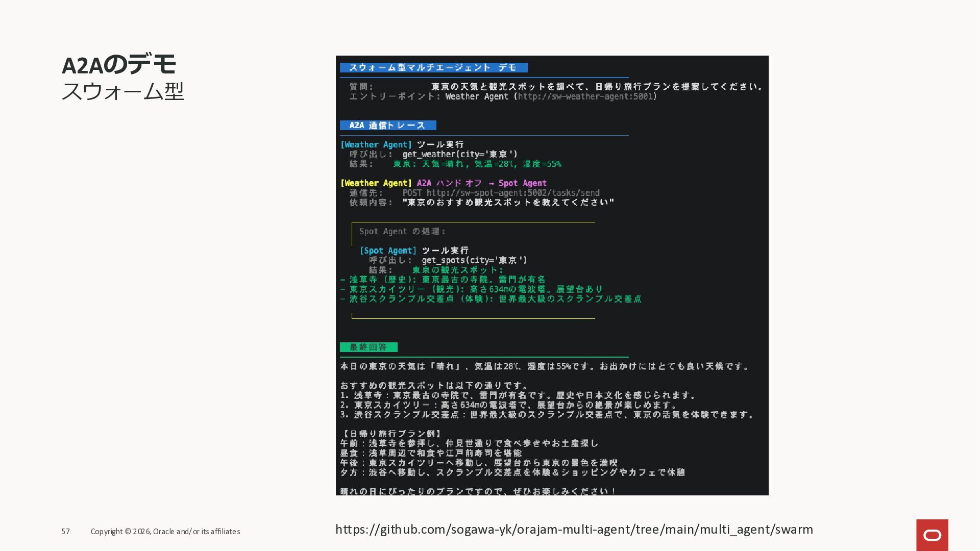The height and width of the screenshot is (551, 980).
Task: Click slide page number 57
Action: [66, 532]
